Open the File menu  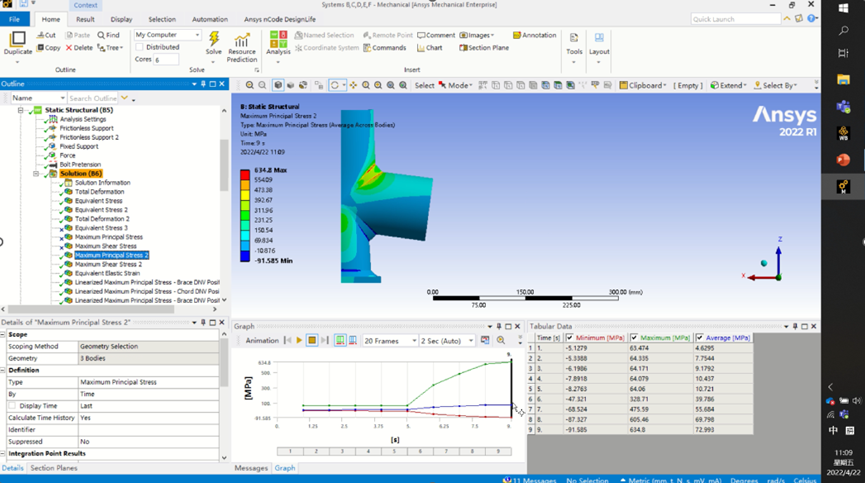point(14,19)
